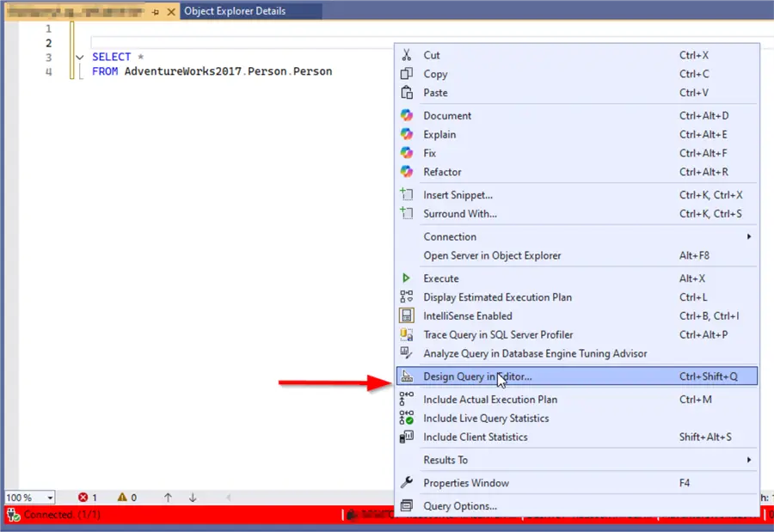Expand the Results To submenu

pos(445,461)
